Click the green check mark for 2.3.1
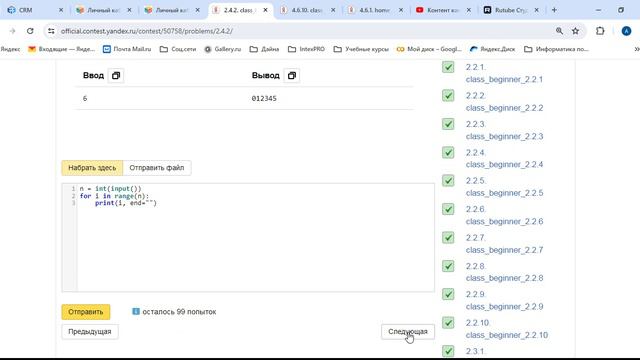 (448, 351)
